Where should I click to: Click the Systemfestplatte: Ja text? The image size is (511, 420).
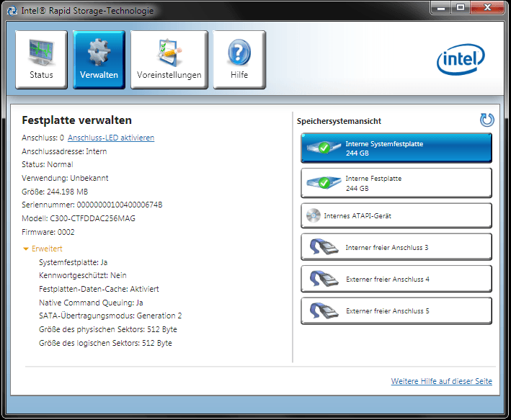tap(74, 262)
